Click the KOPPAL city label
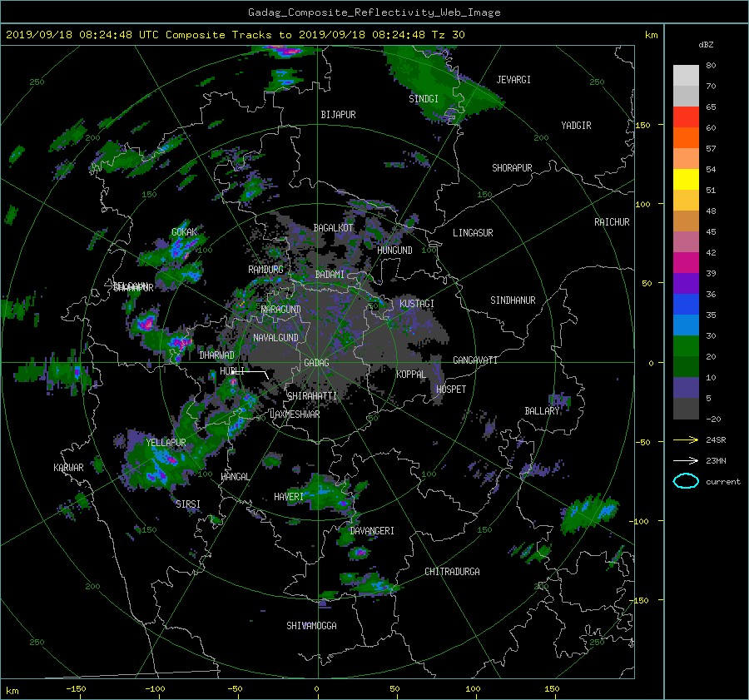Screen dimensions: 749x700 [411, 375]
